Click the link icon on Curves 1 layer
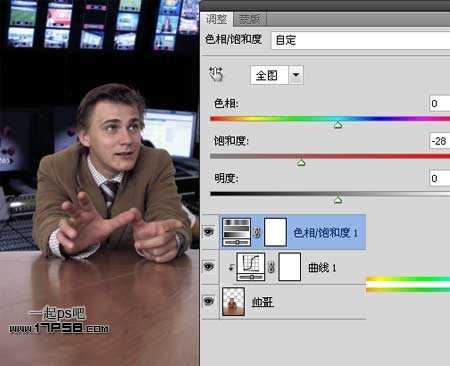450x366 pixels. 272,267
